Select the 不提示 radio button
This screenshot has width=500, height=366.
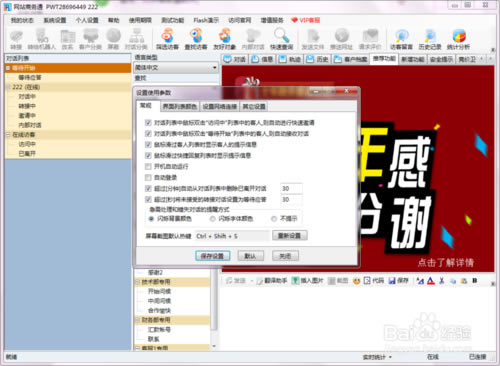(274, 219)
